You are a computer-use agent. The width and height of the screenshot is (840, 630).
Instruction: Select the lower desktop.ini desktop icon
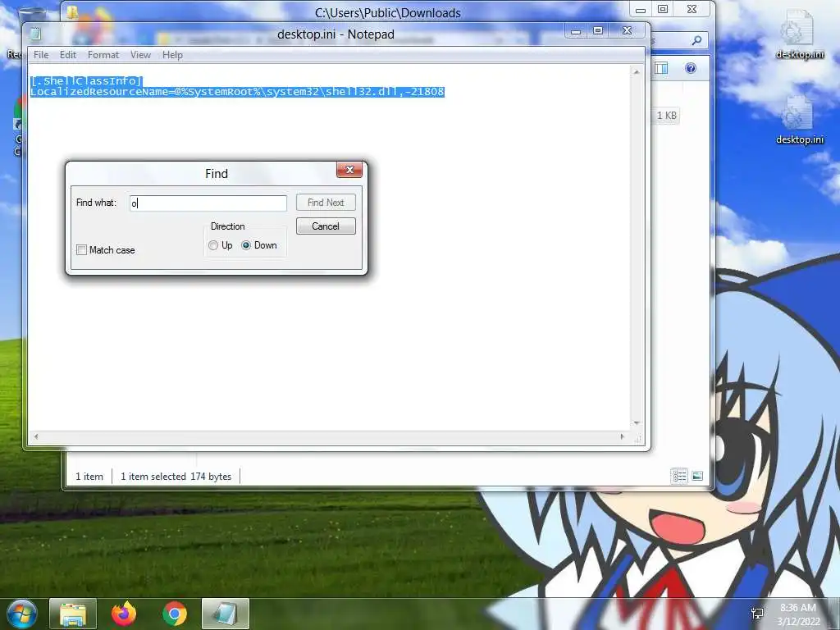click(x=799, y=120)
